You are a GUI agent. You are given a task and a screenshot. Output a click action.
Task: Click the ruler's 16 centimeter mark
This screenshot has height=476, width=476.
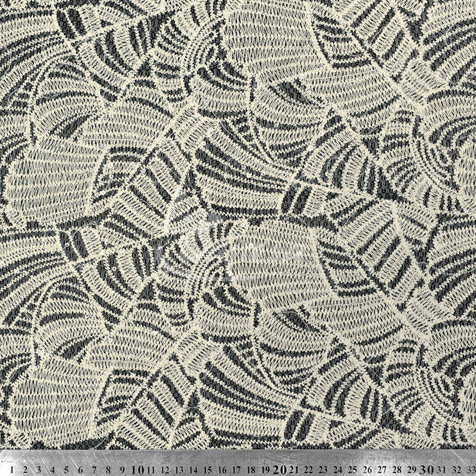223,469
